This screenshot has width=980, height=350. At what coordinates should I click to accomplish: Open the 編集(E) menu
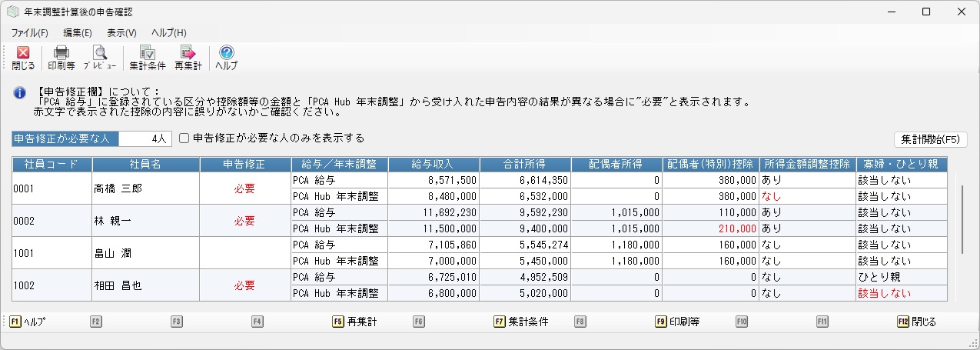78,33
